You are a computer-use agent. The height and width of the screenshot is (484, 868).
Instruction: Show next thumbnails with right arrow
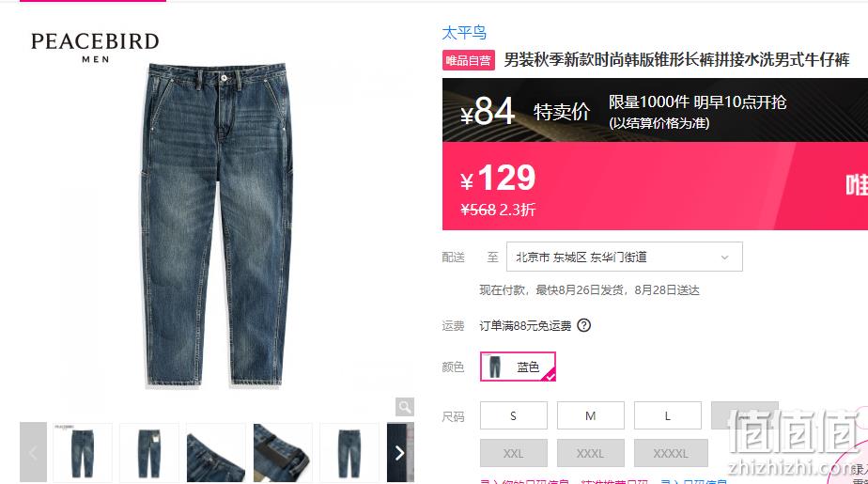click(400, 452)
